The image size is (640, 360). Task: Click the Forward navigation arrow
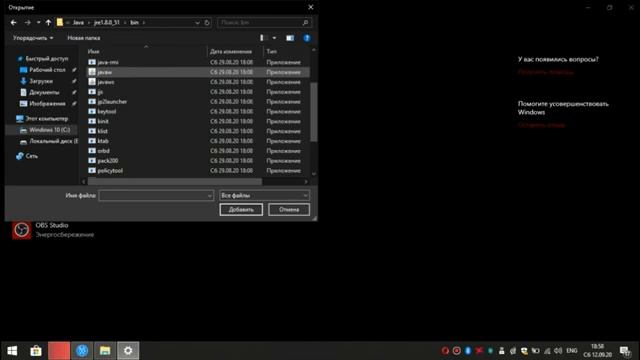(x=27, y=22)
